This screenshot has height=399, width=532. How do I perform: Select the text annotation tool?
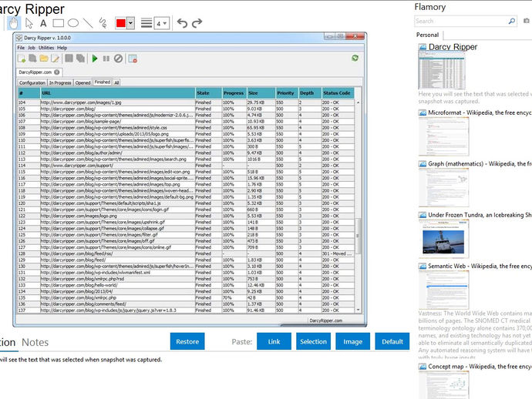(x=43, y=23)
